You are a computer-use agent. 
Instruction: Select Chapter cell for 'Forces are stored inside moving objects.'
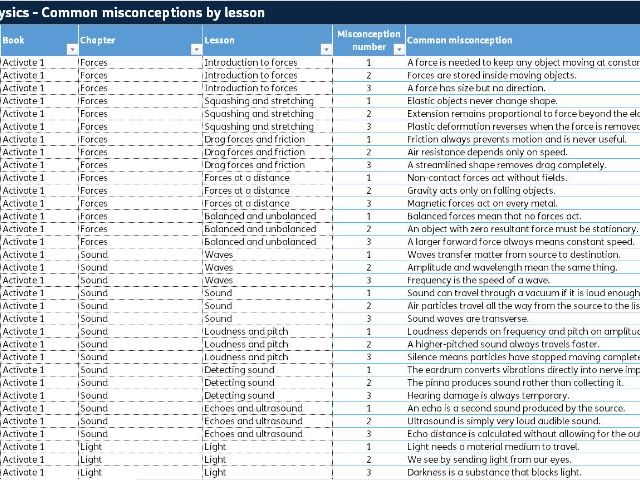[140, 75]
